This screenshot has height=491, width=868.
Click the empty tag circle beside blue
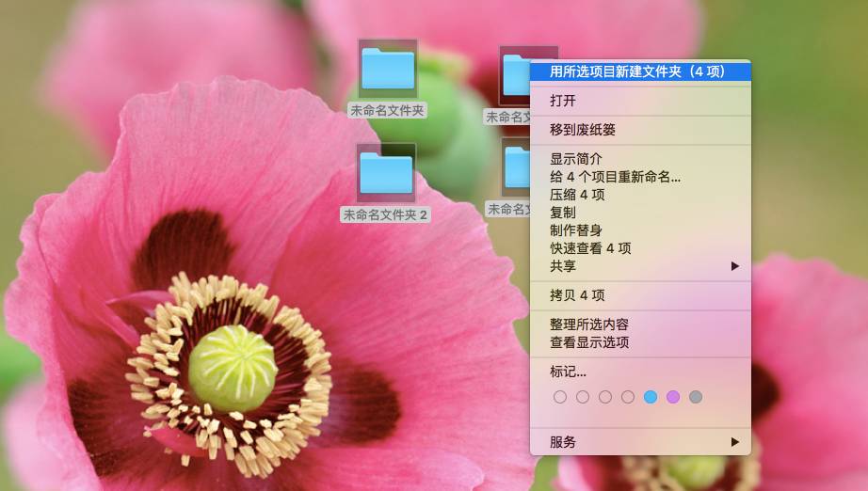pos(628,396)
